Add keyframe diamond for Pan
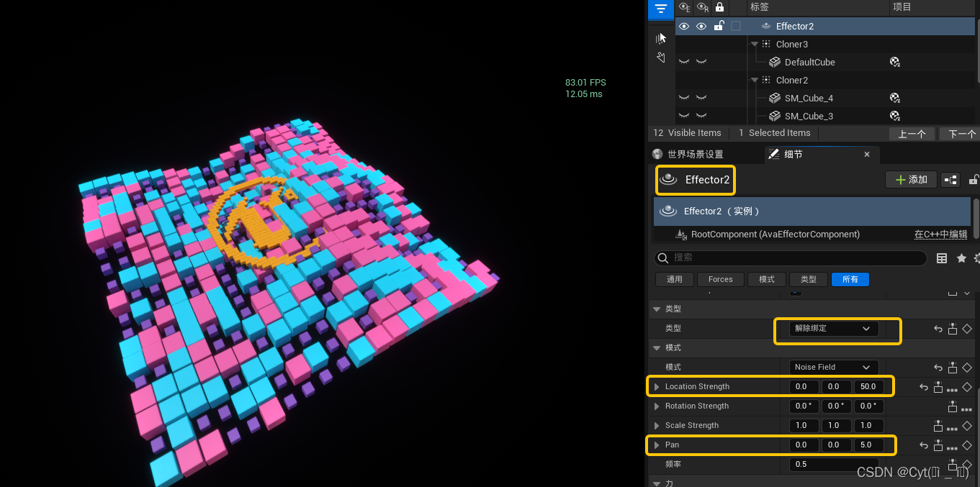 (x=967, y=445)
